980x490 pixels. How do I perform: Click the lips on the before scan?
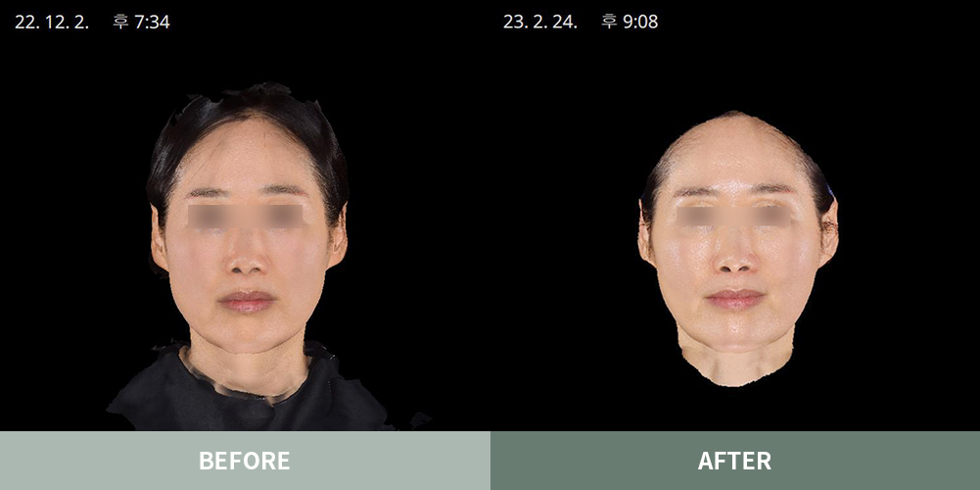coord(248,301)
